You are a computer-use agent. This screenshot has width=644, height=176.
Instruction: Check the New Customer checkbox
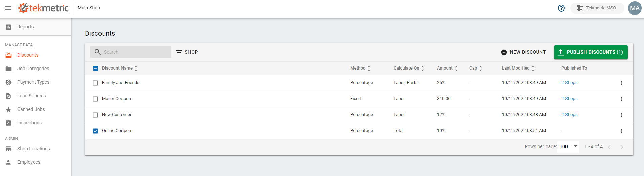point(95,115)
